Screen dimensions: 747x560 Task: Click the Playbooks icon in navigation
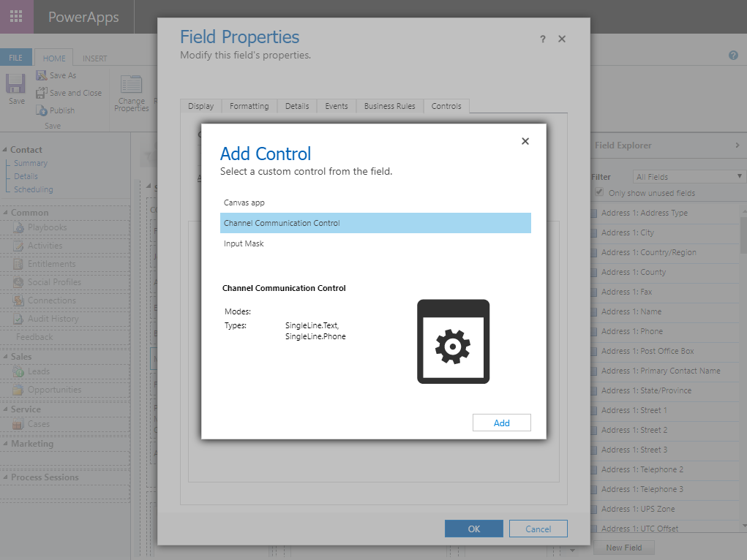18,227
